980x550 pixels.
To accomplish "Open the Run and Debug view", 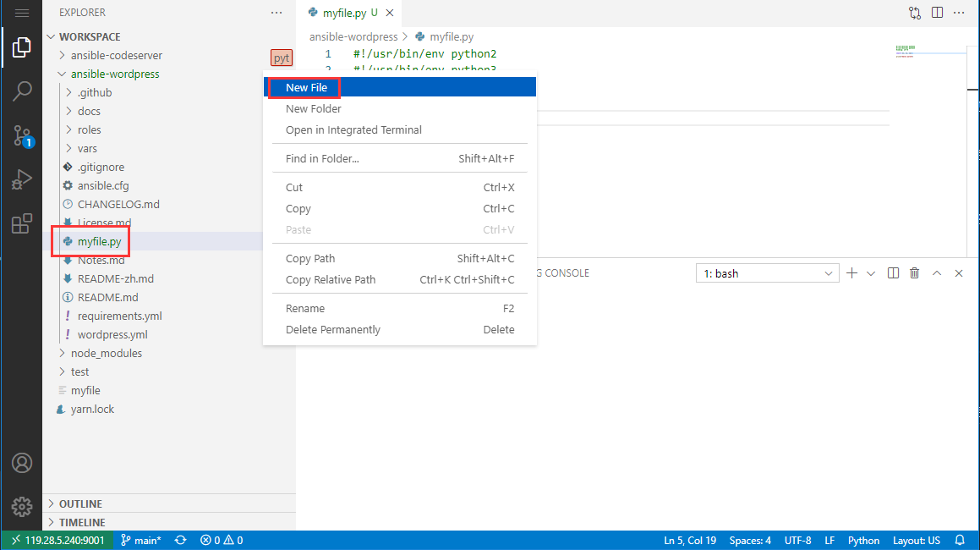I will pos(22,179).
